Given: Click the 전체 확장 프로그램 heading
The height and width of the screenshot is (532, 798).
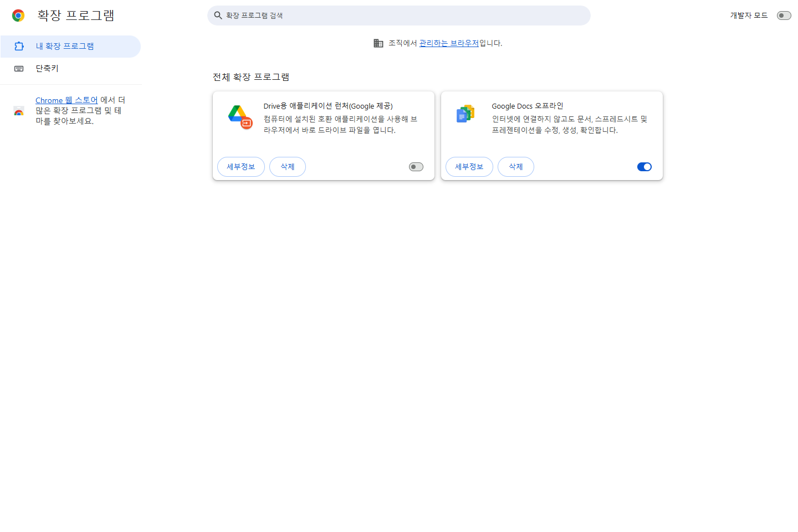Looking at the screenshot, I should pyautogui.click(x=251, y=77).
